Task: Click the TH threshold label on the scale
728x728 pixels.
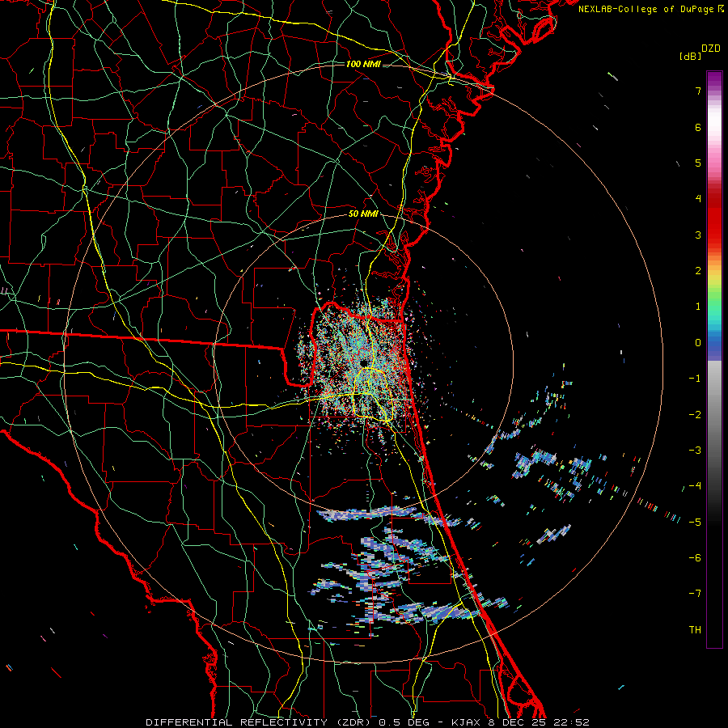Action: [695, 630]
